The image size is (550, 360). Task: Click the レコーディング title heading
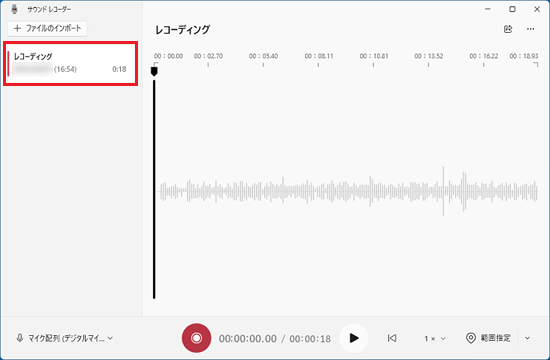tap(182, 30)
